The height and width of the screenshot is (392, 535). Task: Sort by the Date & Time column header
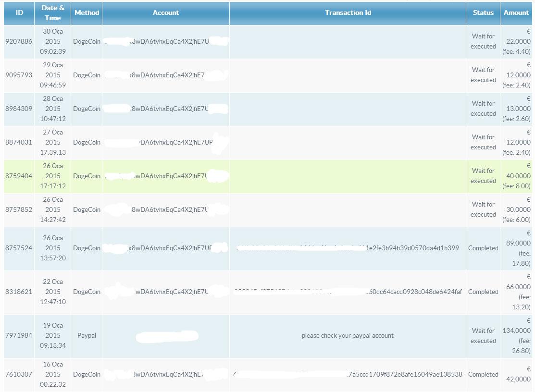pyautogui.click(x=53, y=13)
